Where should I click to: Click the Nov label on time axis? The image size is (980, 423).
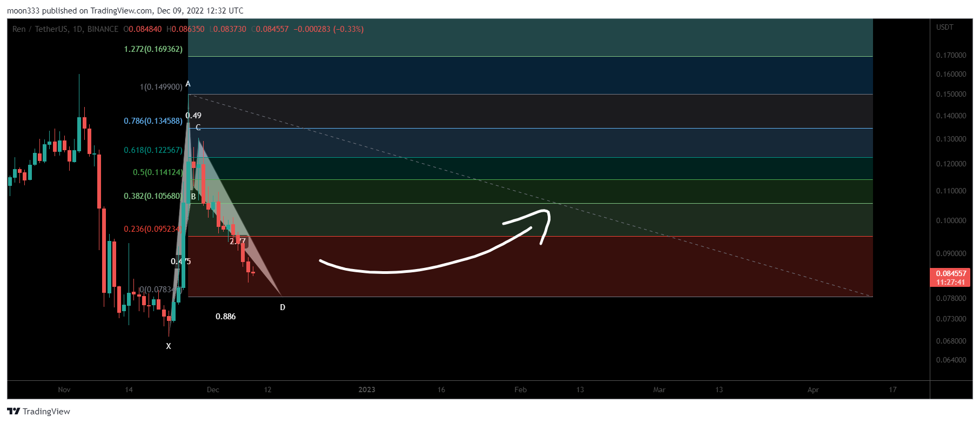point(64,390)
